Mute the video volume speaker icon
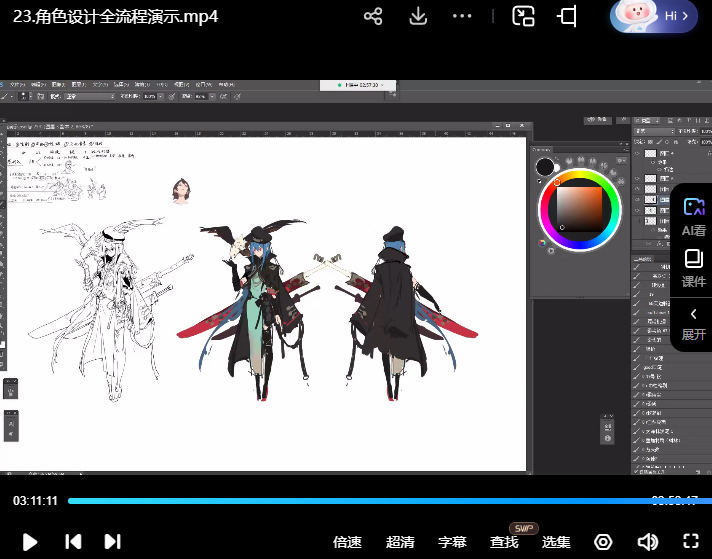 [x=647, y=542]
